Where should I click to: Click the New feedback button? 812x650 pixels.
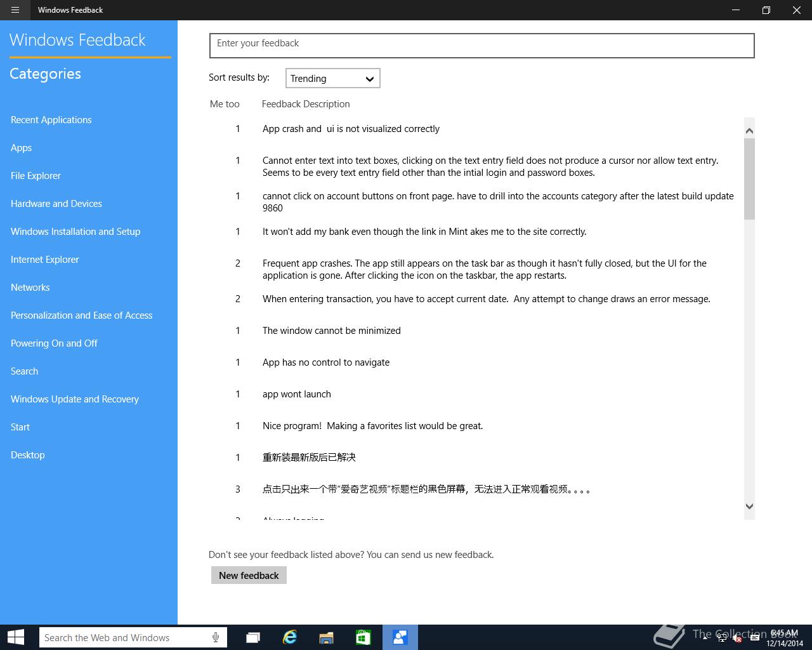[x=249, y=575]
